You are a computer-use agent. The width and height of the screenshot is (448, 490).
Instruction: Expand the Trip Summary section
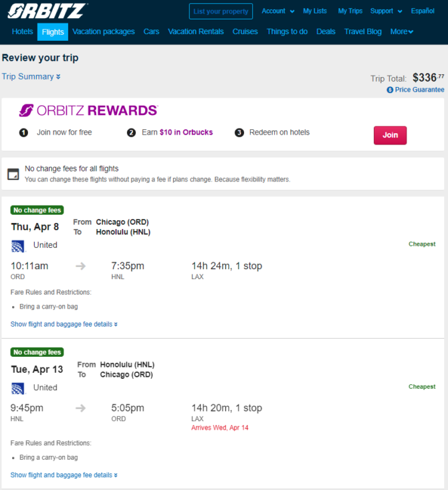click(31, 76)
